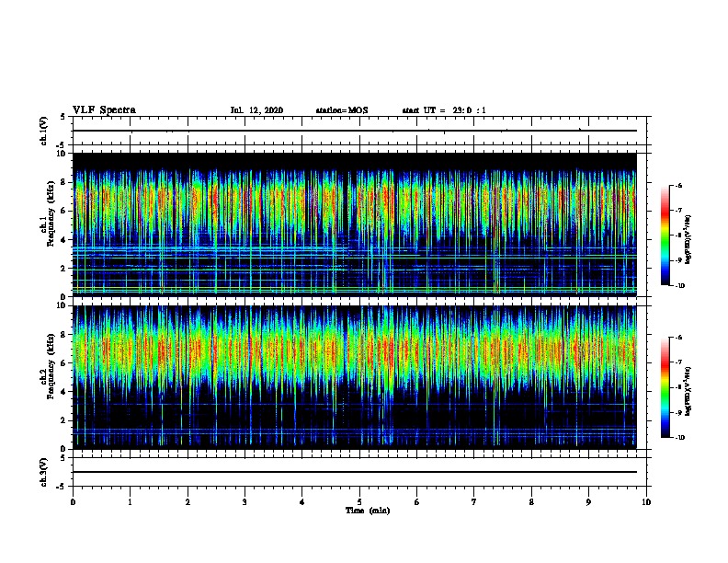Screen dimensions: 728x563
Task: Click the time axis tick label "5"
Action: (x=359, y=501)
